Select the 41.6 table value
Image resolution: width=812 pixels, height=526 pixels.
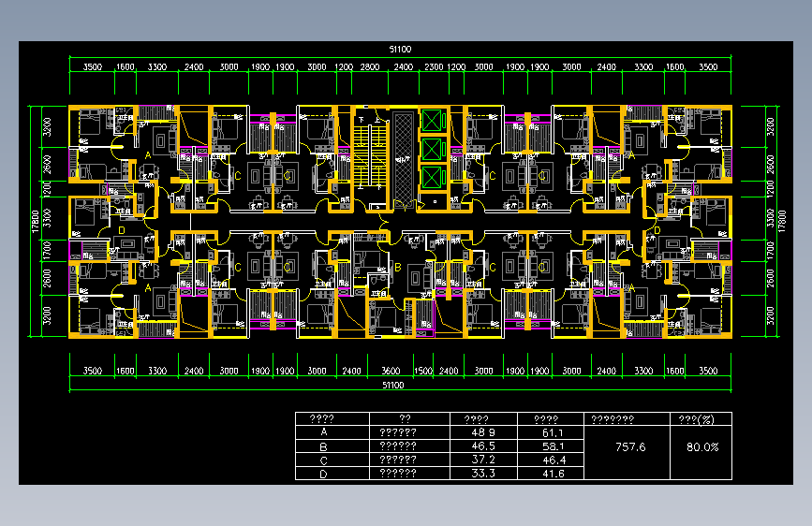pos(553,474)
